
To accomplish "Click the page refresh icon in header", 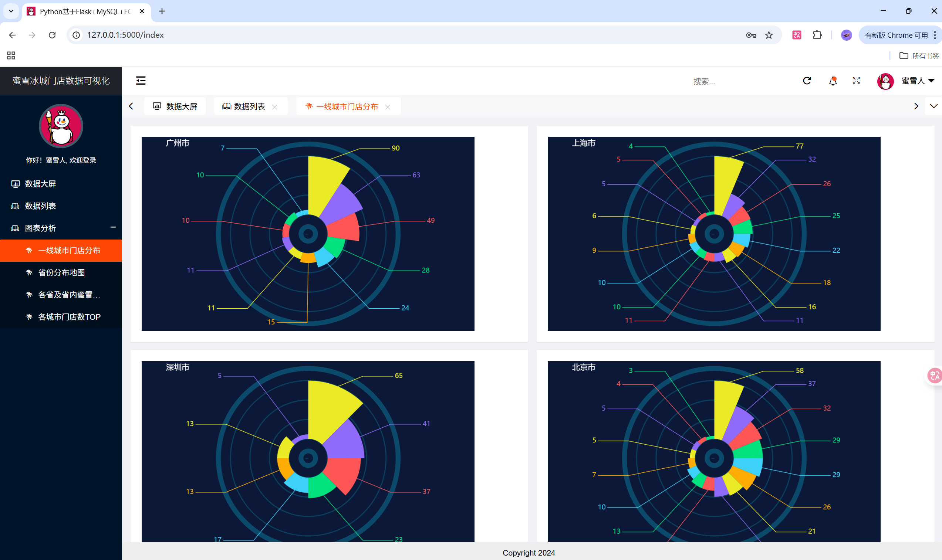I will [x=807, y=81].
